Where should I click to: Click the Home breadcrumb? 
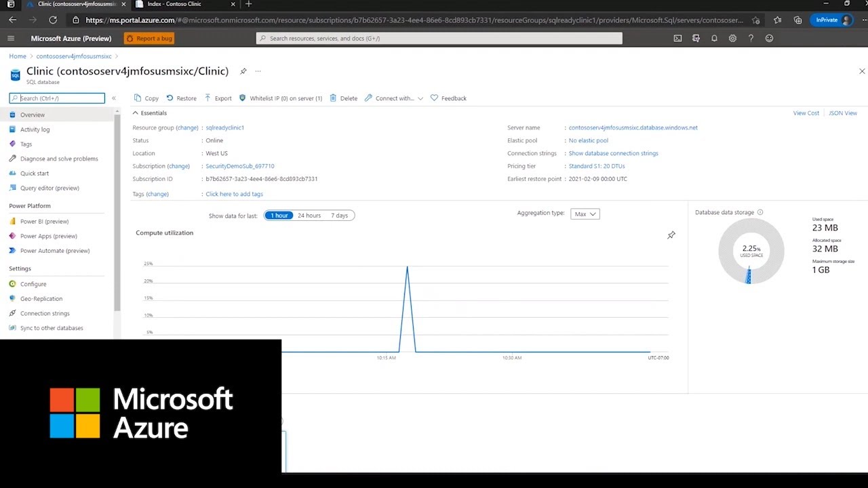pos(18,56)
